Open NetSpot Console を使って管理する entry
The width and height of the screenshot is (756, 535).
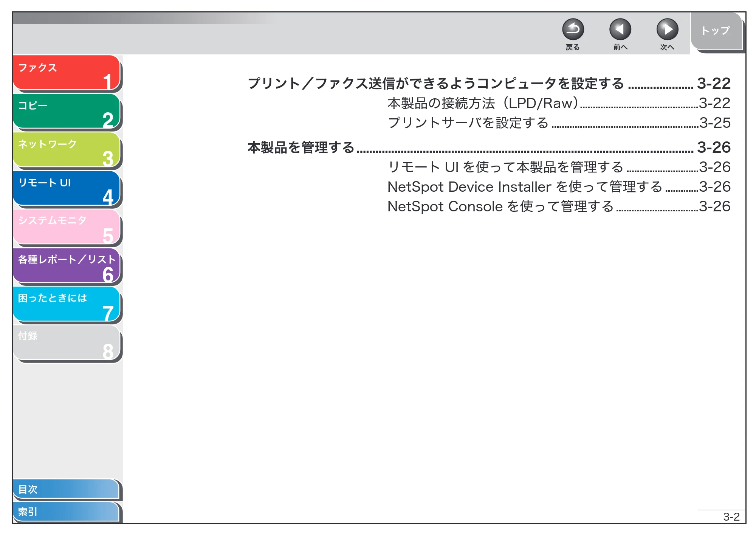[559, 206]
